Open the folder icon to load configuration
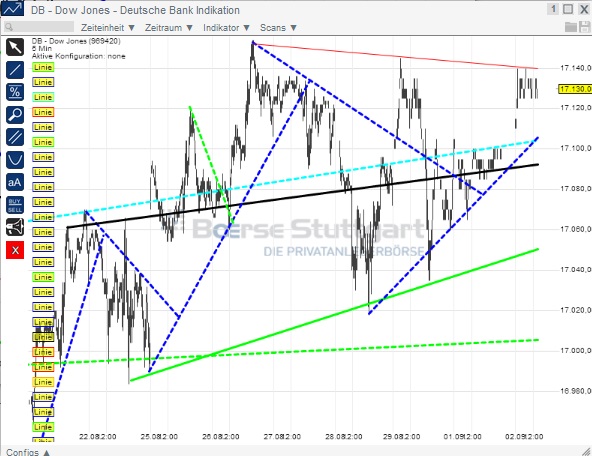The image size is (592, 456). click(x=570, y=27)
